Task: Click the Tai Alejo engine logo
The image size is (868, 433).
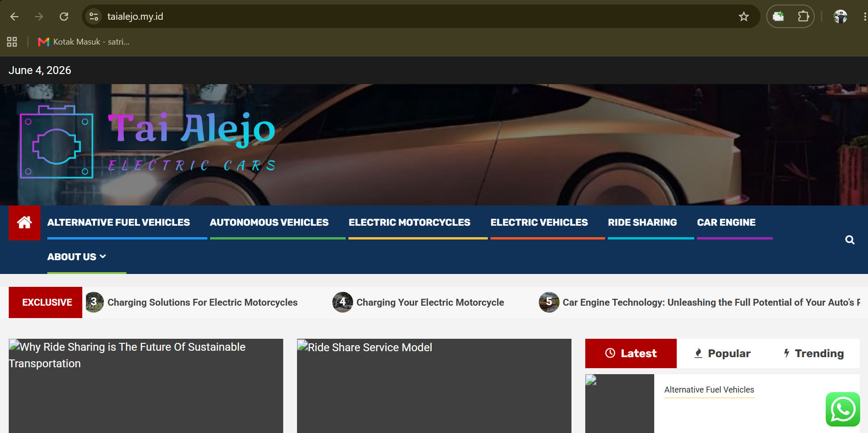Action: (57, 142)
